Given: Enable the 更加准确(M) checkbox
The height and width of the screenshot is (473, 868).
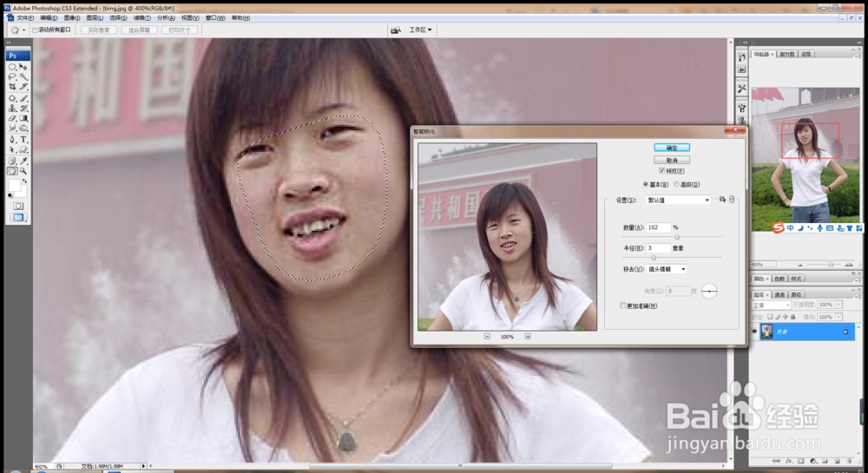Looking at the screenshot, I should tap(622, 305).
